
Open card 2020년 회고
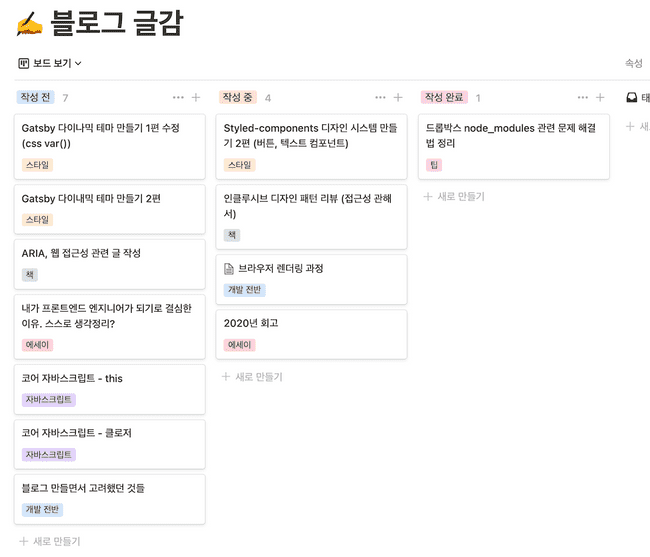311,334
